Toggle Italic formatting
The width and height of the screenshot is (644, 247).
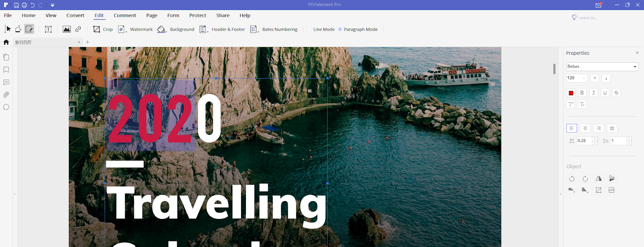point(593,93)
